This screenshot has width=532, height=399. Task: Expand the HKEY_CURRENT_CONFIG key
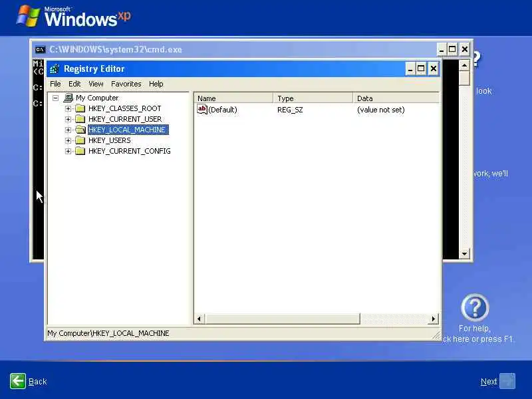point(68,152)
